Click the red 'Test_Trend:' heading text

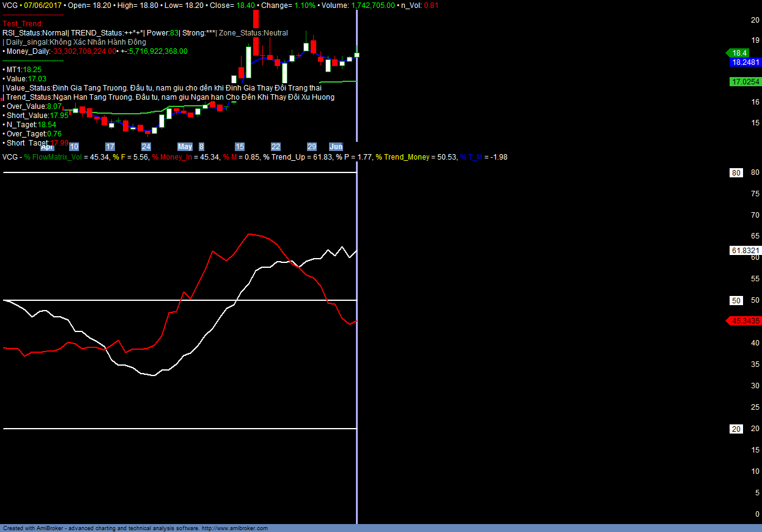point(23,24)
